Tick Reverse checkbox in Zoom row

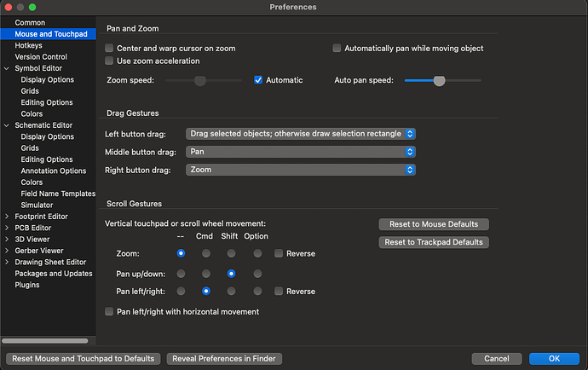point(279,253)
